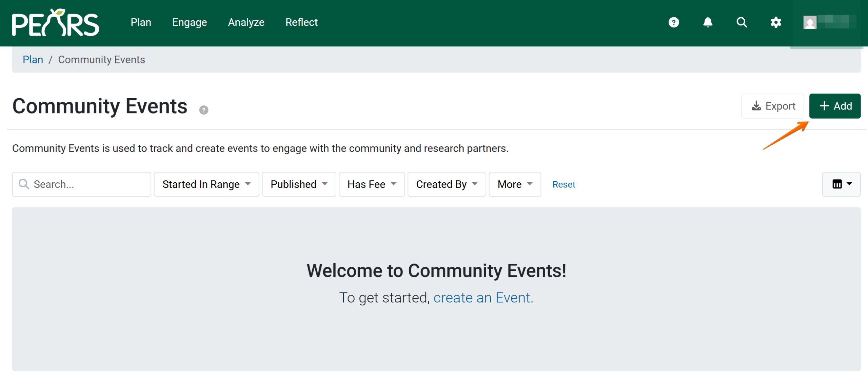This screenshot has width=868, height=384.
Task: Click the header search magnifier icon
Action: tap(742, 22)
